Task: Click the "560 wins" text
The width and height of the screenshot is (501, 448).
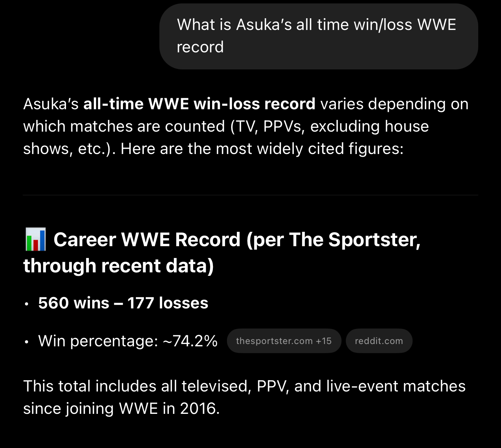Action: (74, 303)
